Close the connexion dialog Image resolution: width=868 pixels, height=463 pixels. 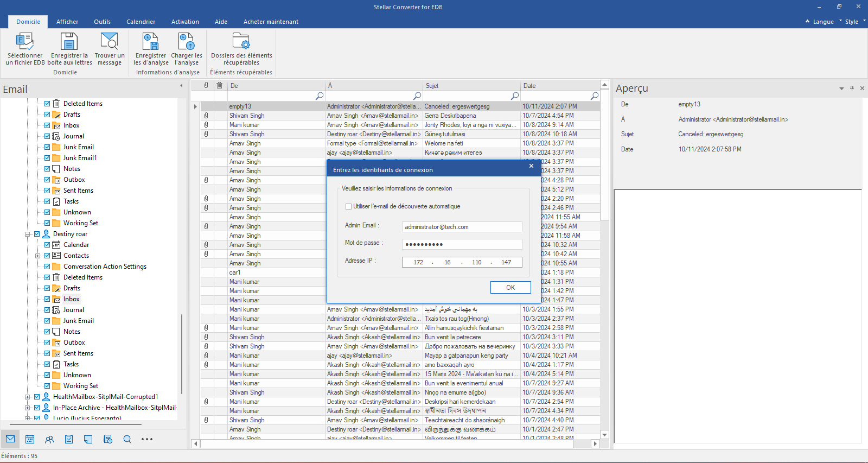[x=531, y=166]
